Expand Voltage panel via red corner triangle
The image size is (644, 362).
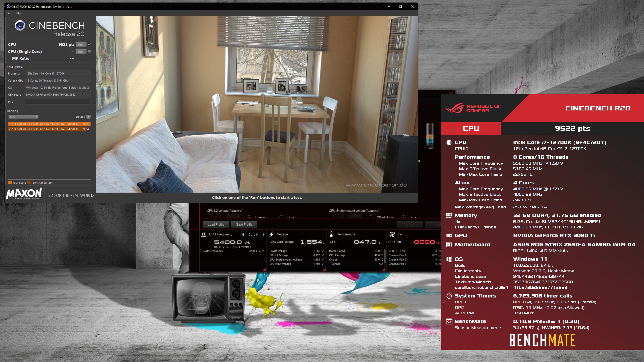click(324, 269)
